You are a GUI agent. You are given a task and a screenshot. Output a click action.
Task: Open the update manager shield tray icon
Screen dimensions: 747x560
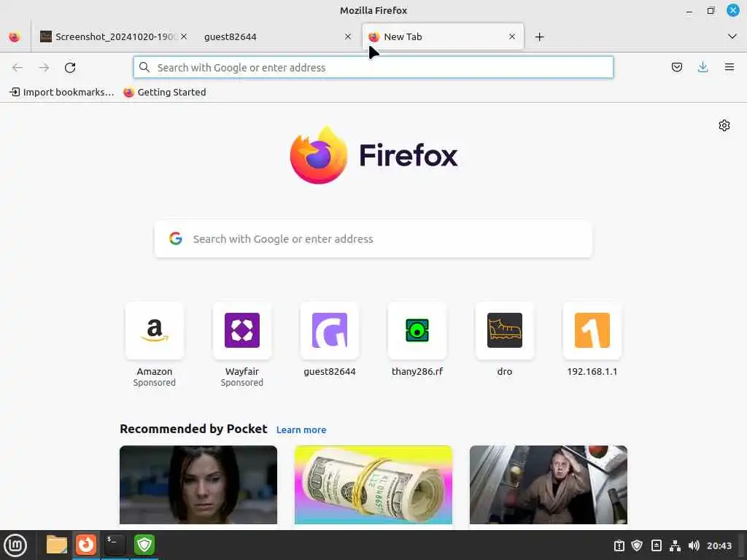point(637,545)
